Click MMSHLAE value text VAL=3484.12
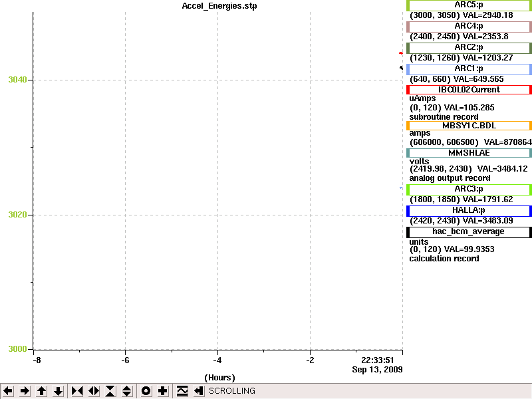This screenshot has width=532, height=399. click(503, 169)
